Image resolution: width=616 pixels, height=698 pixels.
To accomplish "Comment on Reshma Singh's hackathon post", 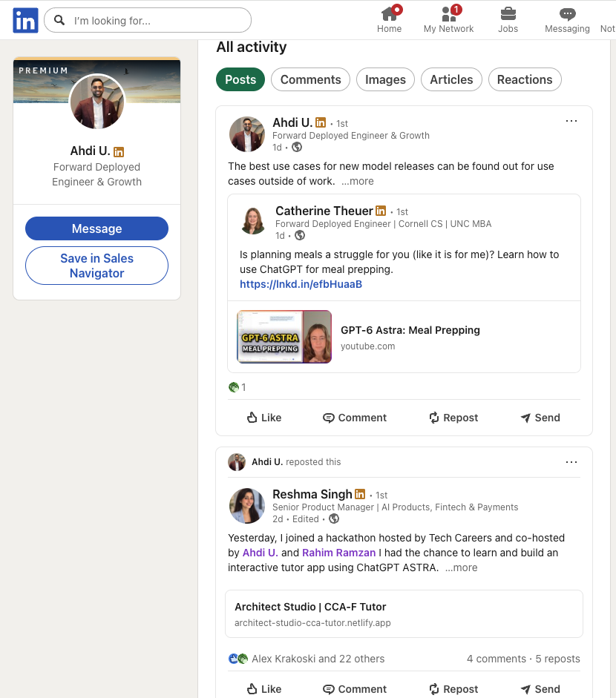I will [355, 689].
